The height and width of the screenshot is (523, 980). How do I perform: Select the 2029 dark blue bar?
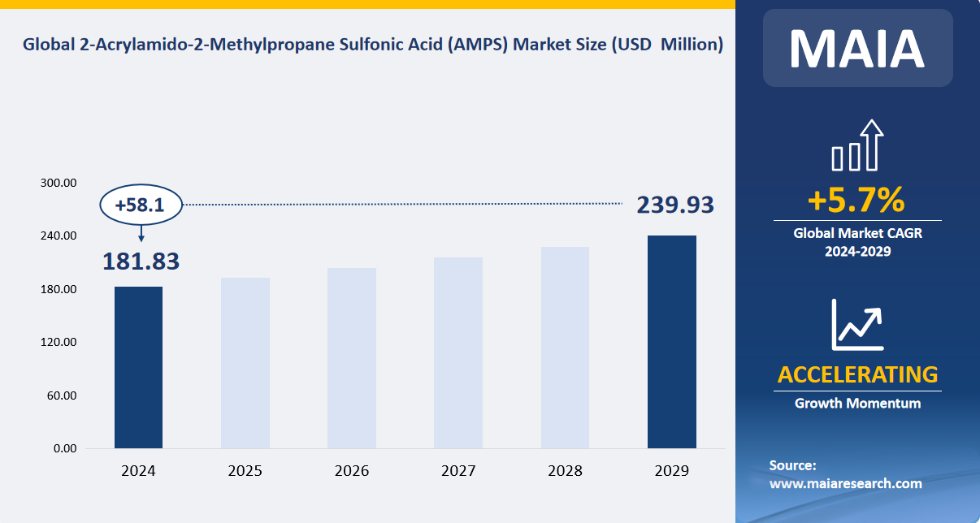point(672,342)
